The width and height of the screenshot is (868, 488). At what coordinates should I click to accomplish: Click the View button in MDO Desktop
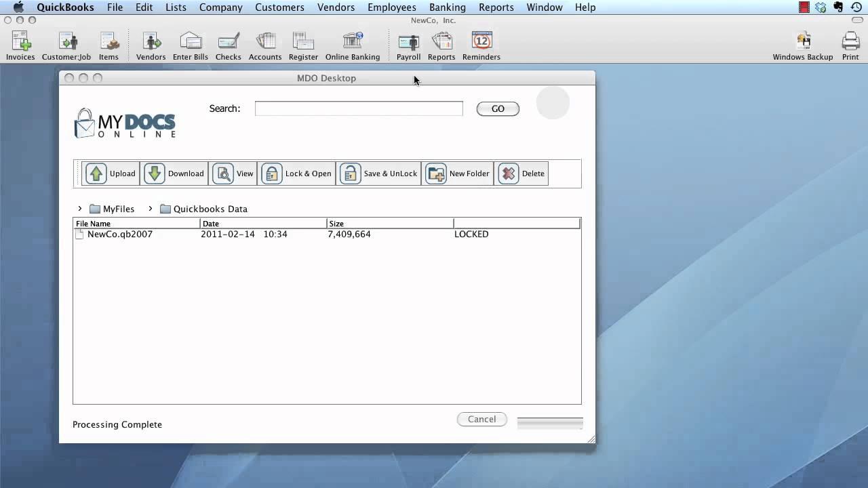click(x=233, y=174)
